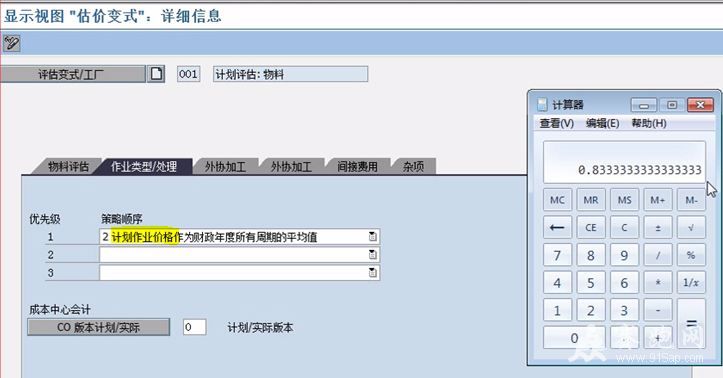Viewport: 723px width, 378px height.
Task: Minimize the calculator window
Action: click(644, 105)
